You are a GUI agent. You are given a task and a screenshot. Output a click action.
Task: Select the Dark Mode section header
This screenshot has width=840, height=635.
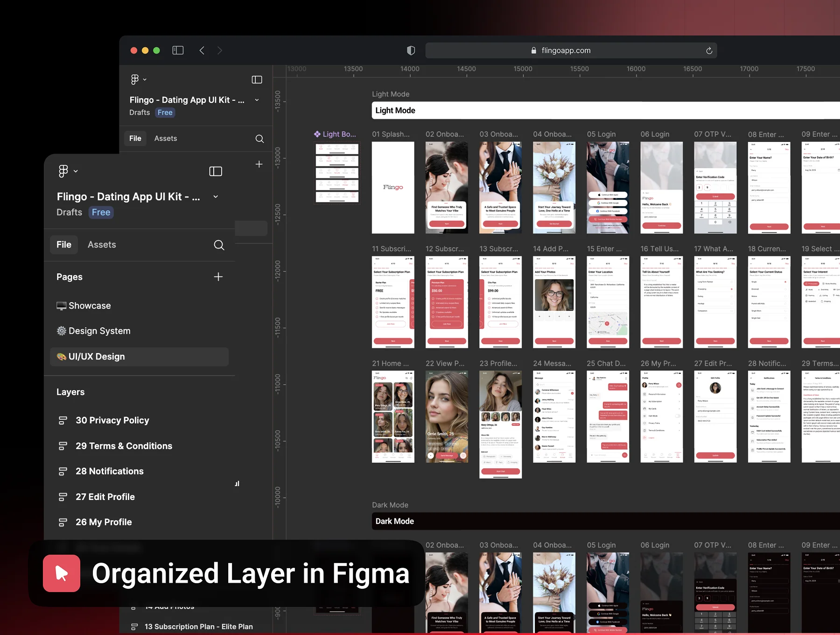[606, 522]
